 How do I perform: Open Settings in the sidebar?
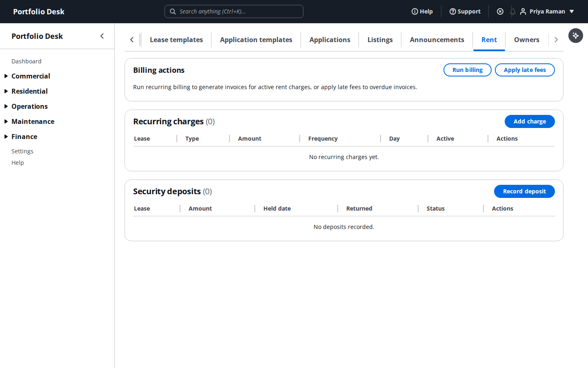click(22, 151)
